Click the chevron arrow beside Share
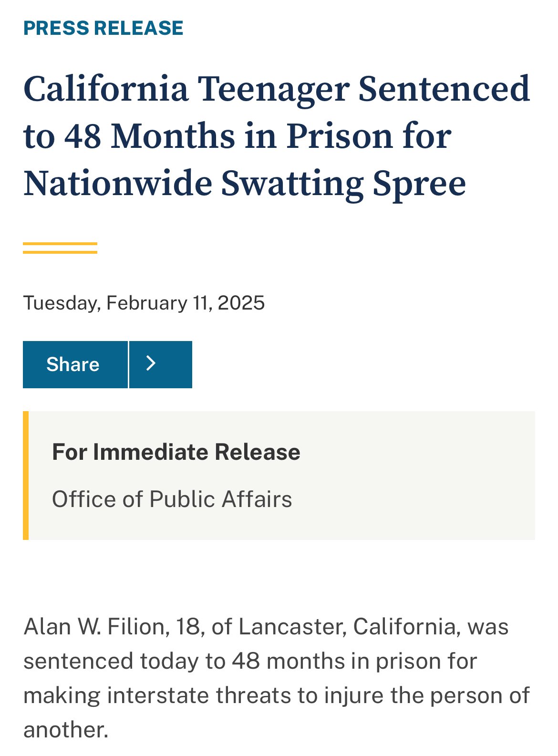This screenshot has height=756, width=558. pos(161,364)
